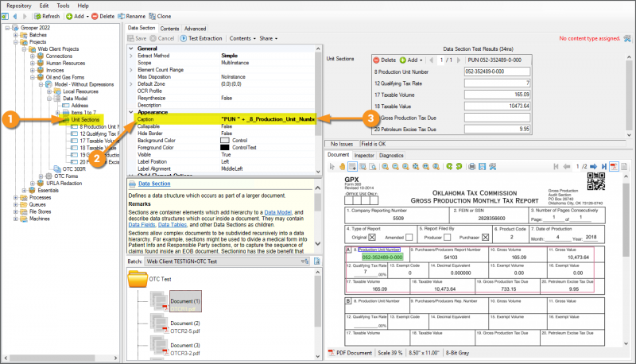Expand the Items 1 to 7 tree node
Image resolution: width=636 pixels, height=364 pixels.
click(x=57, y=112)
